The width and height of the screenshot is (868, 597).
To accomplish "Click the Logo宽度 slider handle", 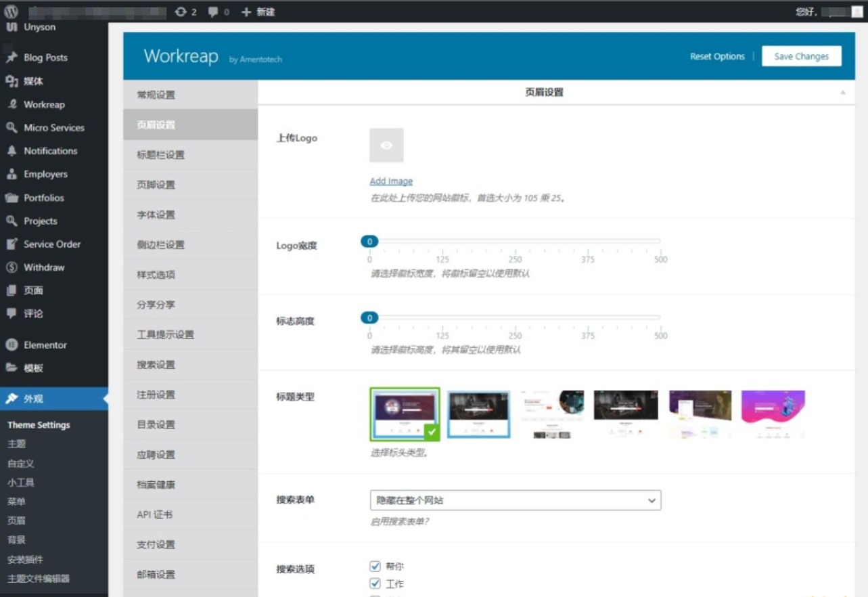I will (x=369, y=242).
